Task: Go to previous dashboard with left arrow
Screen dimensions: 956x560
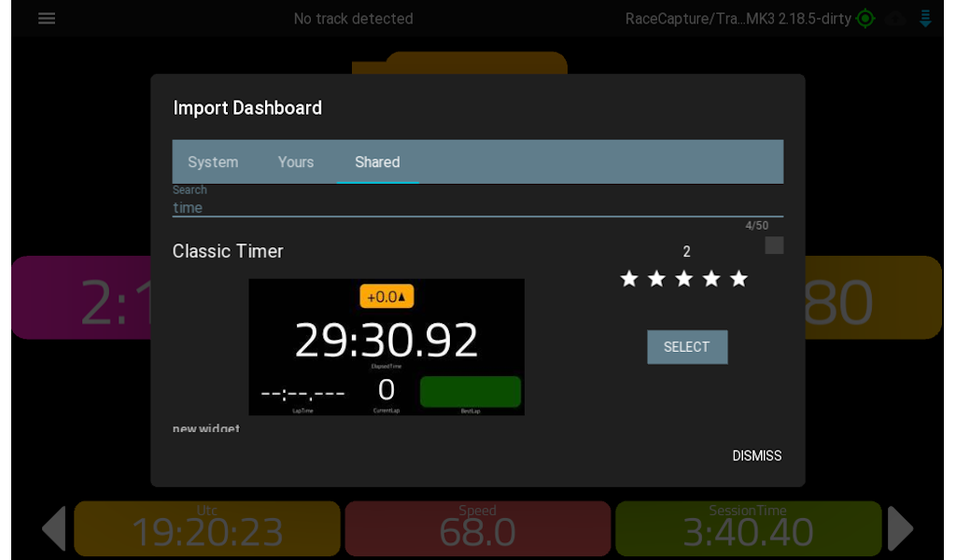Action: pyautogui.click(x=53, y=528)
